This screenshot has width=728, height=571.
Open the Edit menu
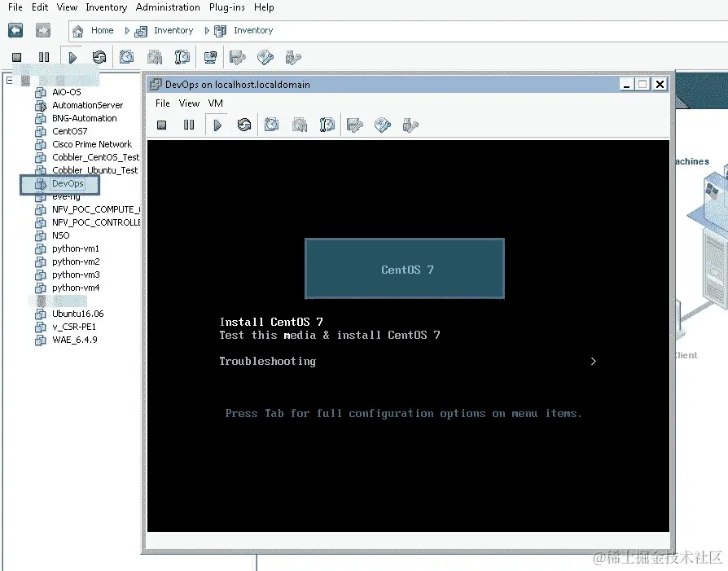(x=40, y=7)
